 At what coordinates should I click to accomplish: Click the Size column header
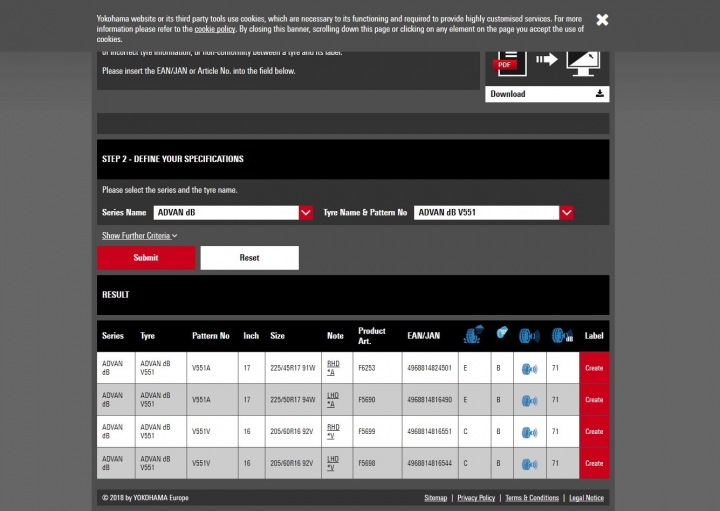(277, 336)
